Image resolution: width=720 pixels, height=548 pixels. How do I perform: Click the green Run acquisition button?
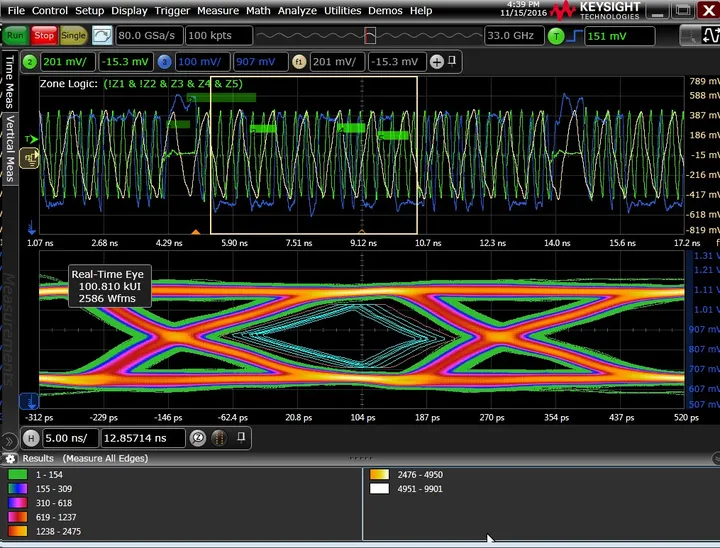coord(15,35)
